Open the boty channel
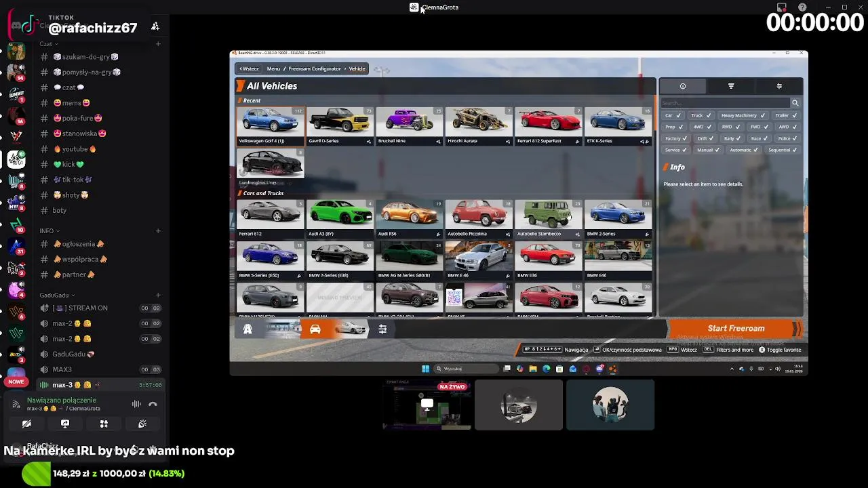 [60, 210]
